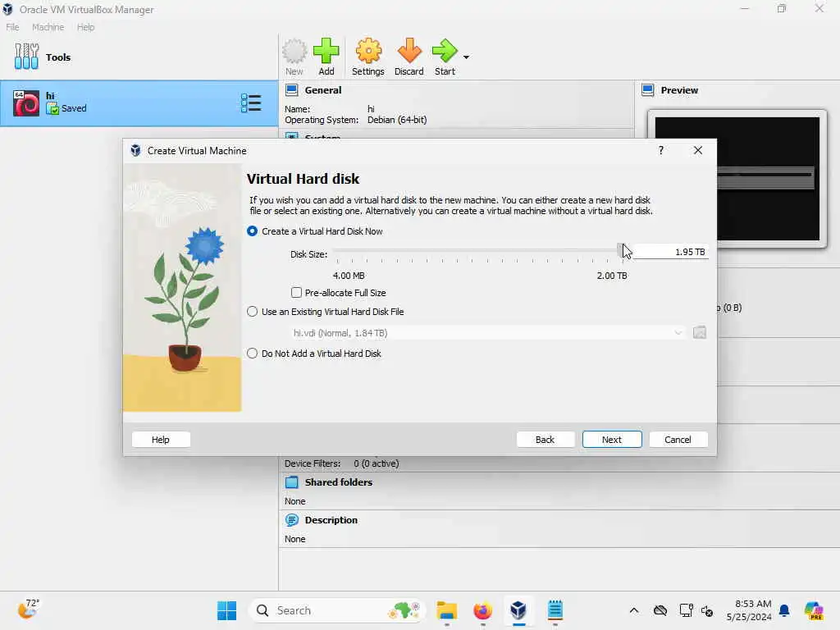Screen dimensions: 840x630
Task: Open File Explorer from taskbar
Action: coord(447,610)
